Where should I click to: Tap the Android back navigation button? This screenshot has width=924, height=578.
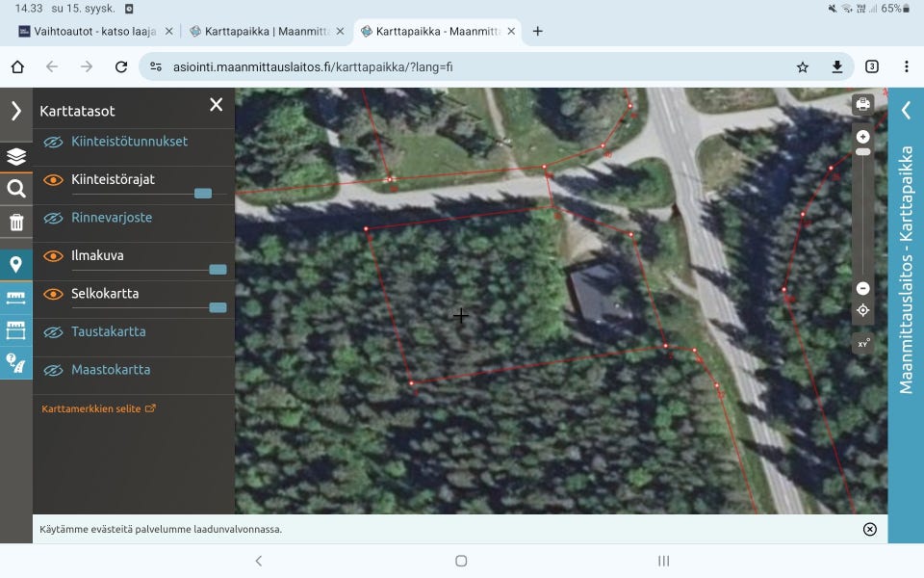pos(259,561)
